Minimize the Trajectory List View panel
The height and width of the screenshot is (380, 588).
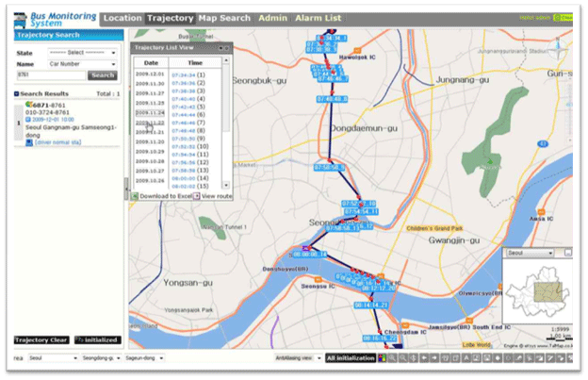click(220, 47)
